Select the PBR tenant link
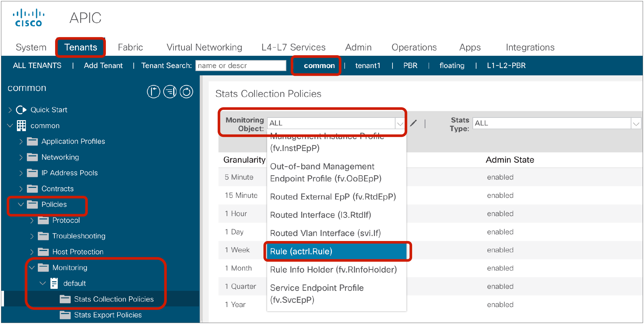 [410, 66]
